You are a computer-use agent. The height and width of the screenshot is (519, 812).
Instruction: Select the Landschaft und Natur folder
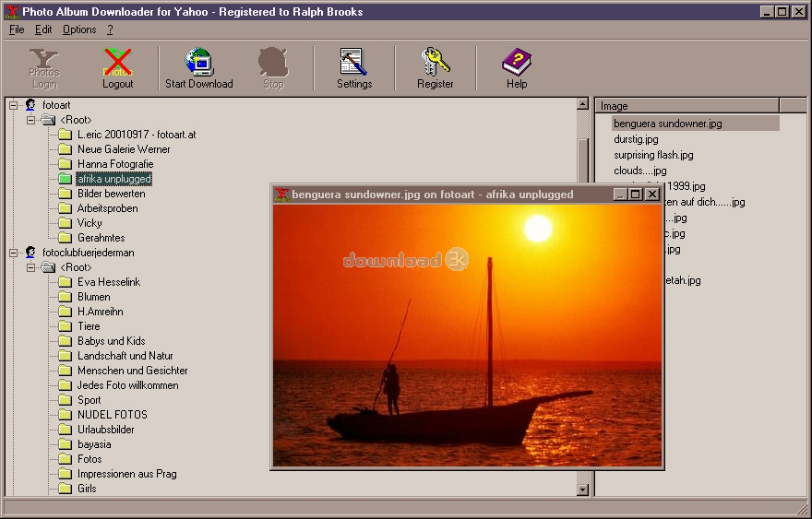pos(125,356)
